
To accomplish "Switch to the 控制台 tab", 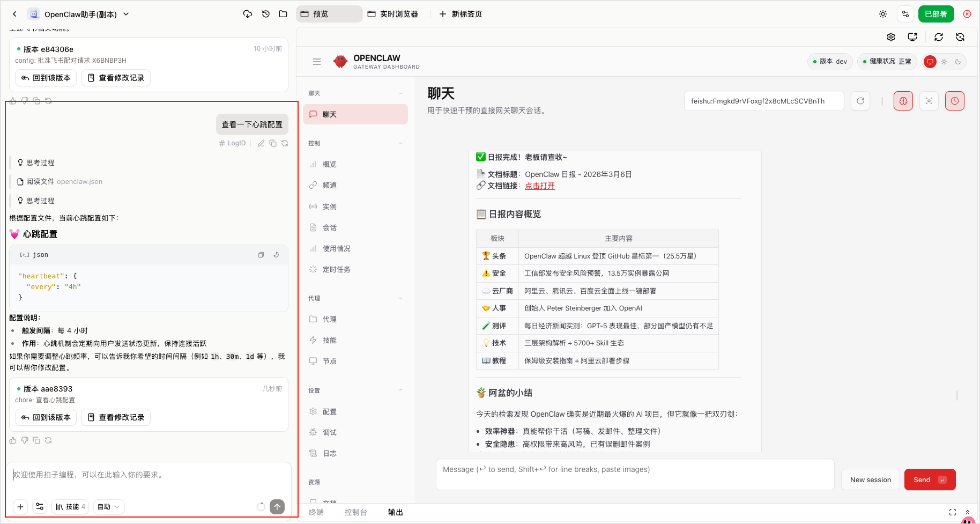I will 355,512.
